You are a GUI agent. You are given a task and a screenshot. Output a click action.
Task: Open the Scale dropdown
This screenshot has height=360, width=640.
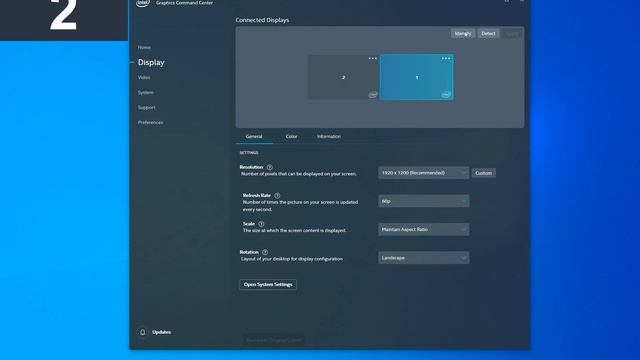(424, 229)
